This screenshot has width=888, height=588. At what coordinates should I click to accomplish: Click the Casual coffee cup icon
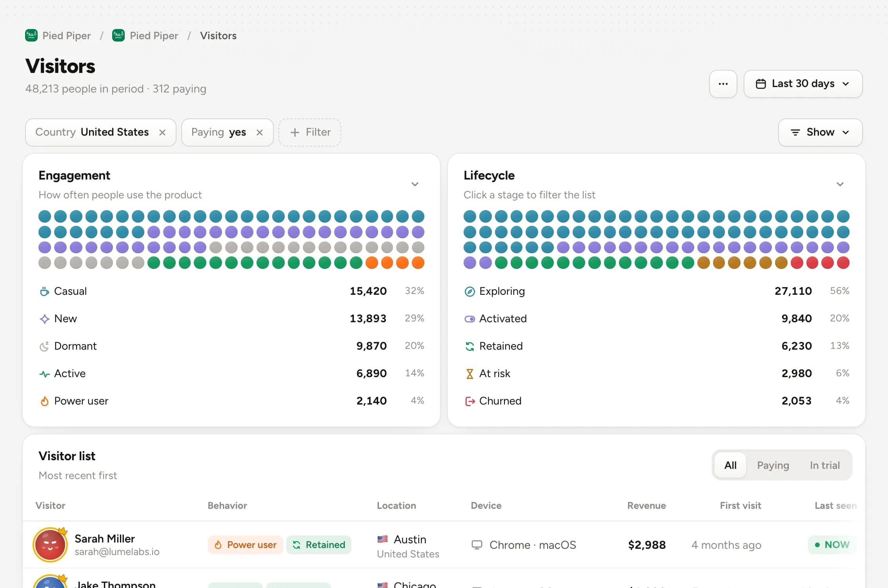[44, 291]
